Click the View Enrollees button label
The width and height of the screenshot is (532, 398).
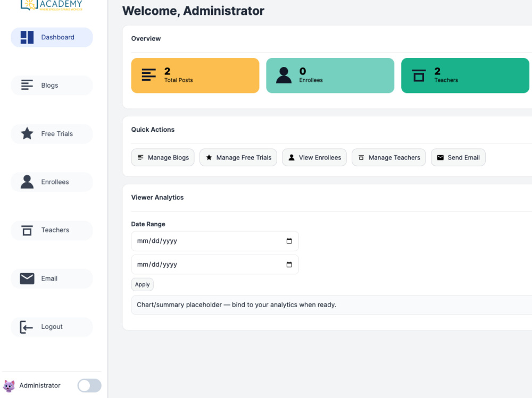(x=320, y=158)
